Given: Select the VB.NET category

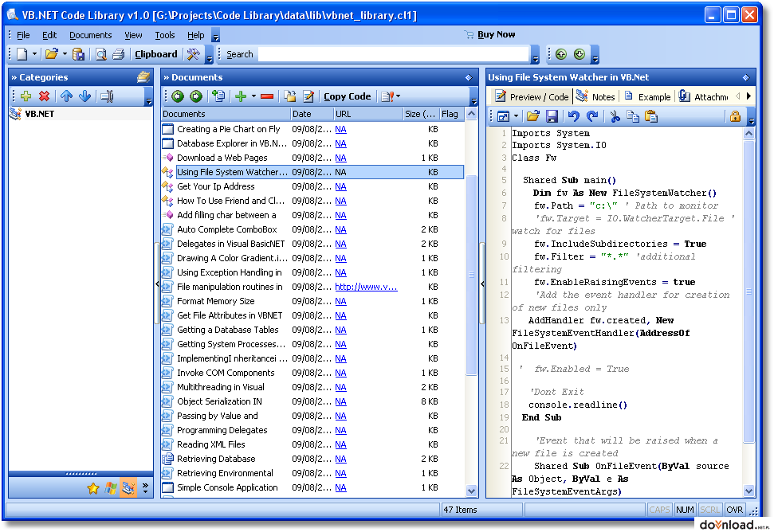Looking at the screenshot, I should pyautogui.click(x=40, y=114).
